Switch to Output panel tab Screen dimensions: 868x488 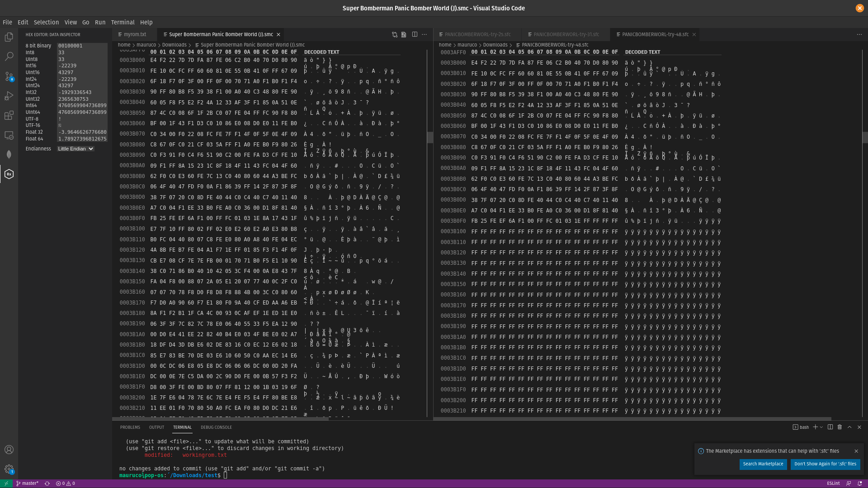(x=156, y=427)
